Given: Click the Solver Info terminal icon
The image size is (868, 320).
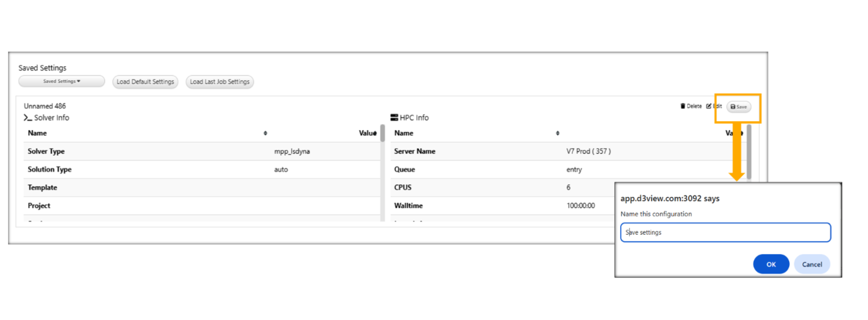Looking at the screenshot, I should coord(28,118).
